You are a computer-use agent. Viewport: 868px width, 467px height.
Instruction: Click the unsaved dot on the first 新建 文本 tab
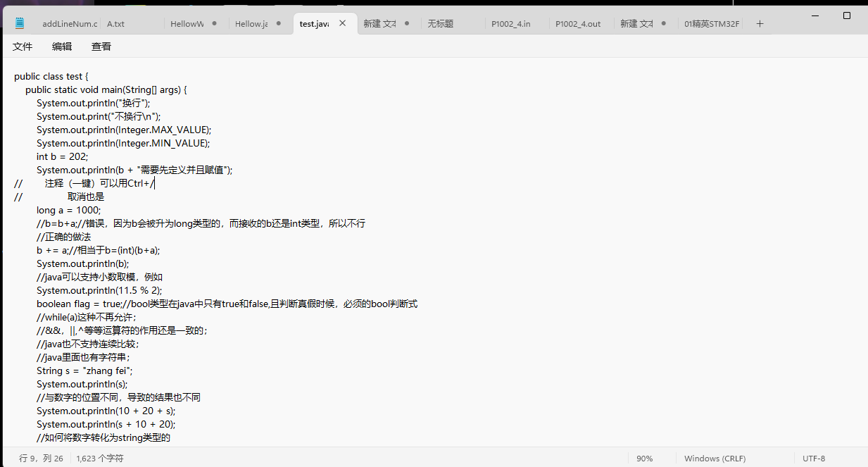coord(407,22)
